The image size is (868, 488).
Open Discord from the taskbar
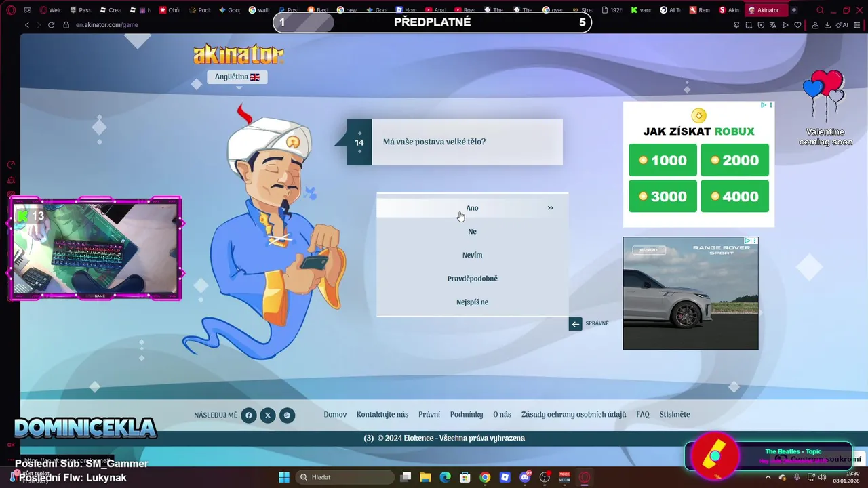(525, 477)
